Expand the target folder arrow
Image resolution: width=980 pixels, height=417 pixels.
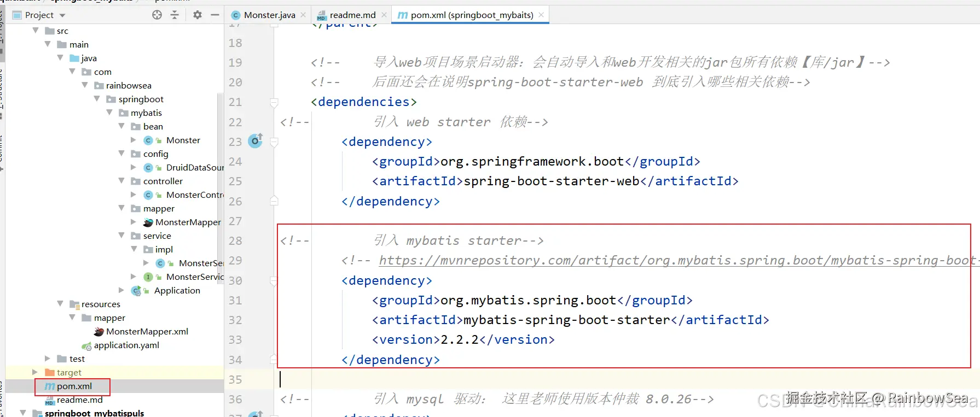point(35,372)
